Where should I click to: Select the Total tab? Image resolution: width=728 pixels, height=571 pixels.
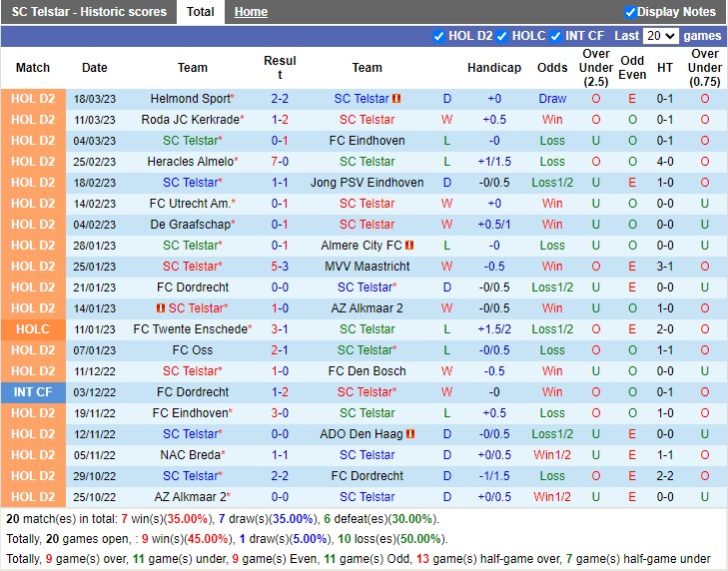click(x=200, y=12)
